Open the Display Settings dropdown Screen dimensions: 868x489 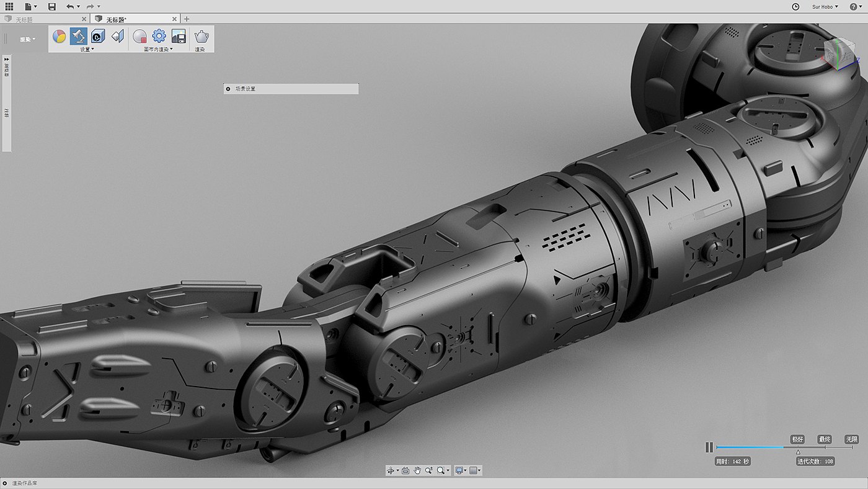(x=461, y=470)
